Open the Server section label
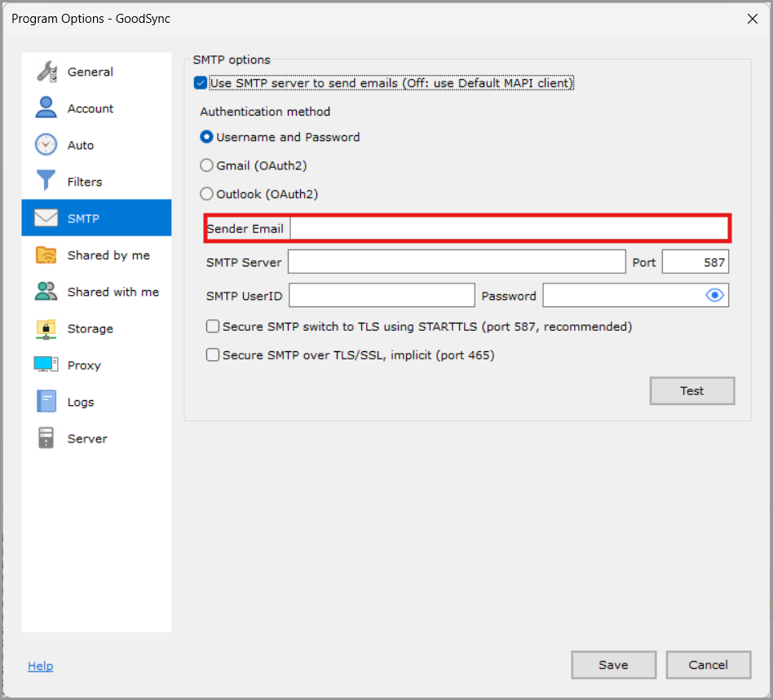This screenshot has height=700, width=773. (x=87, y=438)
